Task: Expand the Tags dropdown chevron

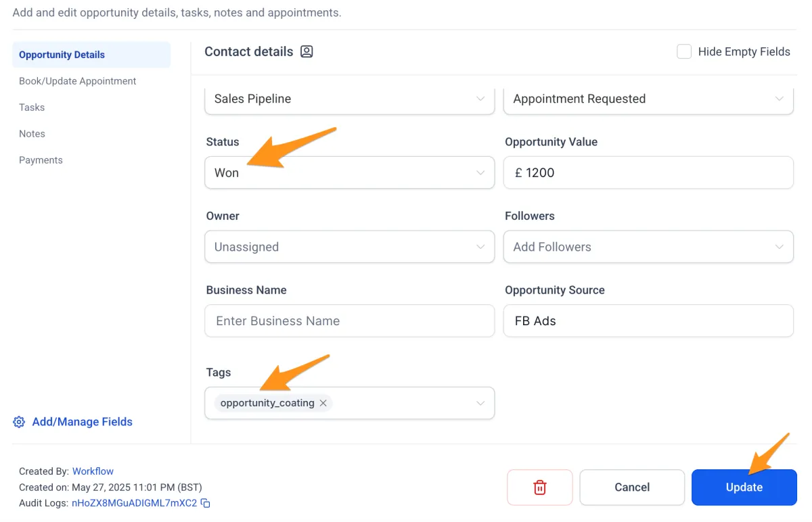Action: pyautogui.click(x=480, y=403)
